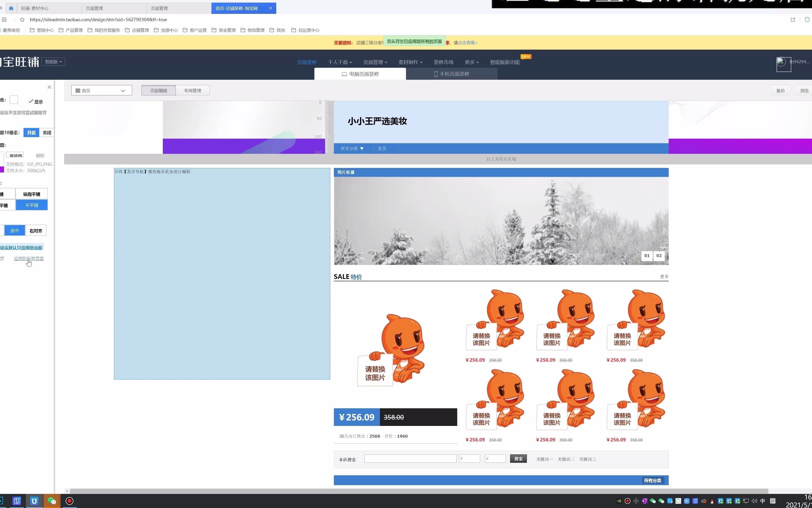Click the 备份 button
Screen dimensions: 812x508
point(781,90)
